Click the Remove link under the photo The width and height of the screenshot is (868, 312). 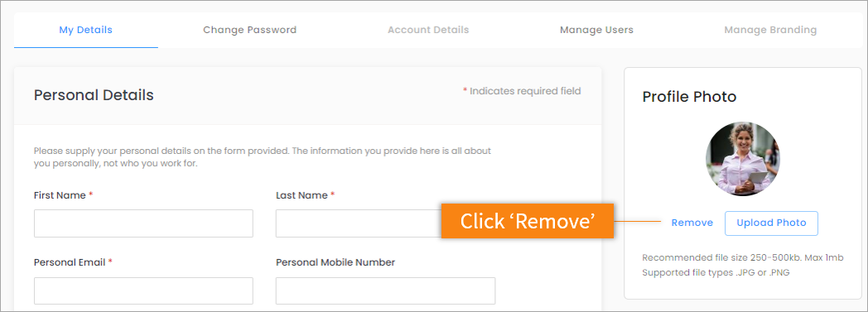692,223
